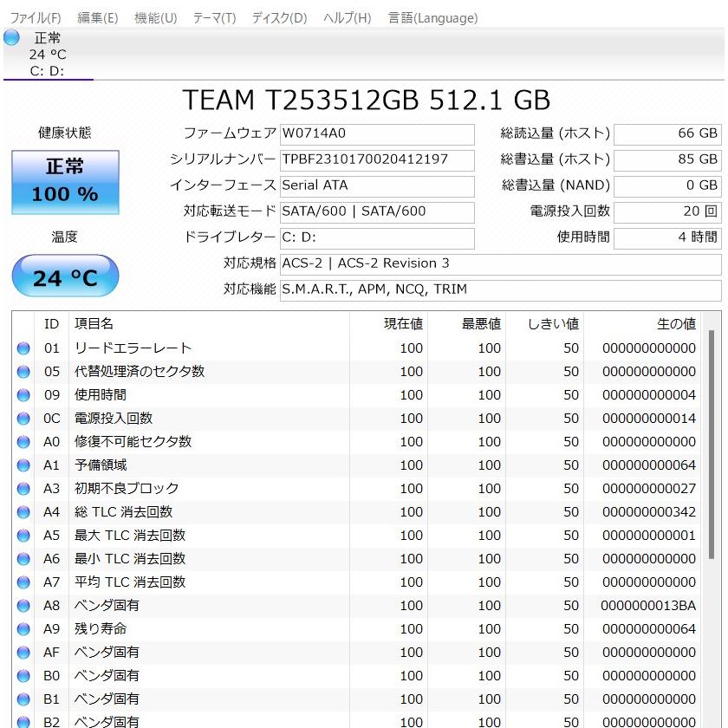Click raw value 000000000342

(x=649, y=512)
